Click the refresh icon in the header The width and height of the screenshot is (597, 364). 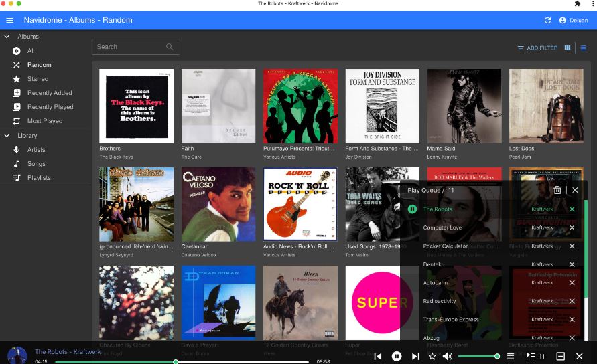pos(547,20)
